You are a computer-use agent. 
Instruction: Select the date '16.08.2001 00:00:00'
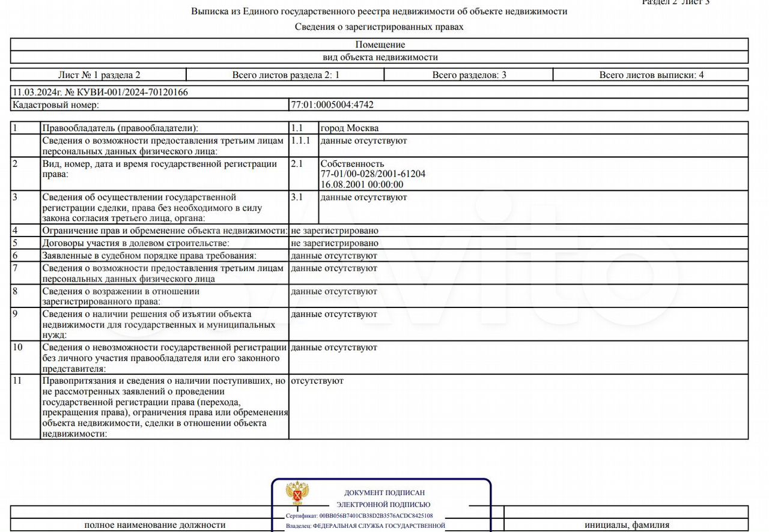pos(362,185)
